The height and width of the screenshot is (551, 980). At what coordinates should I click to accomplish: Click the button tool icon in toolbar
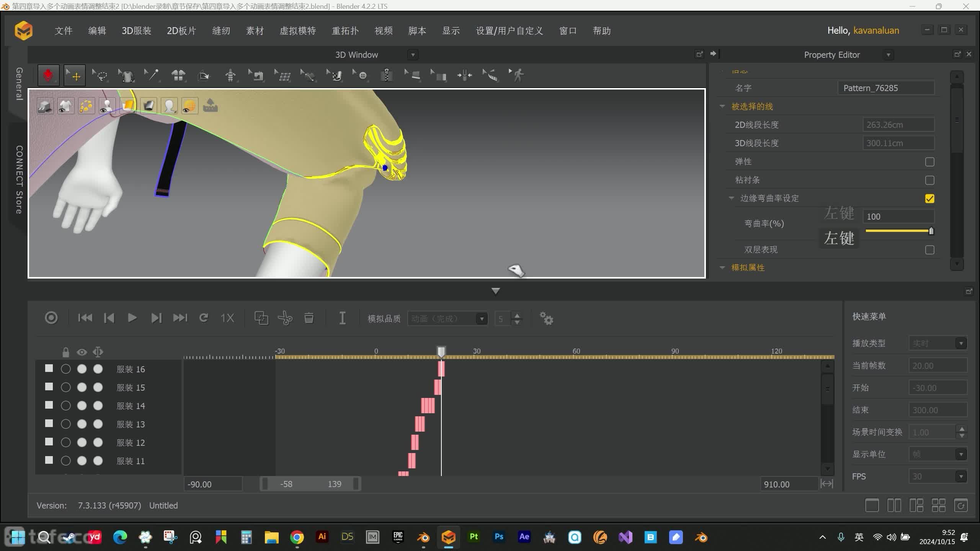click(x=361, y=75)
